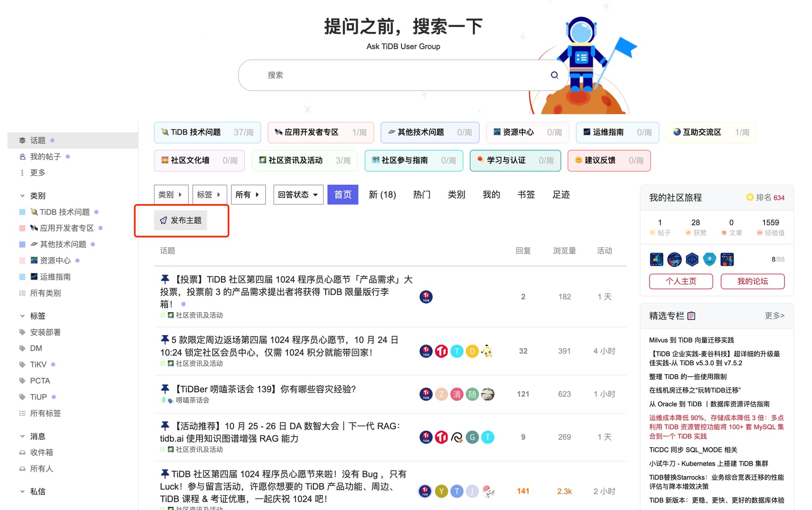This screenshot has height=510, width=812.
Task: Click the search magnifier icon
Action: pyautogui.click(x=554, y=75)
